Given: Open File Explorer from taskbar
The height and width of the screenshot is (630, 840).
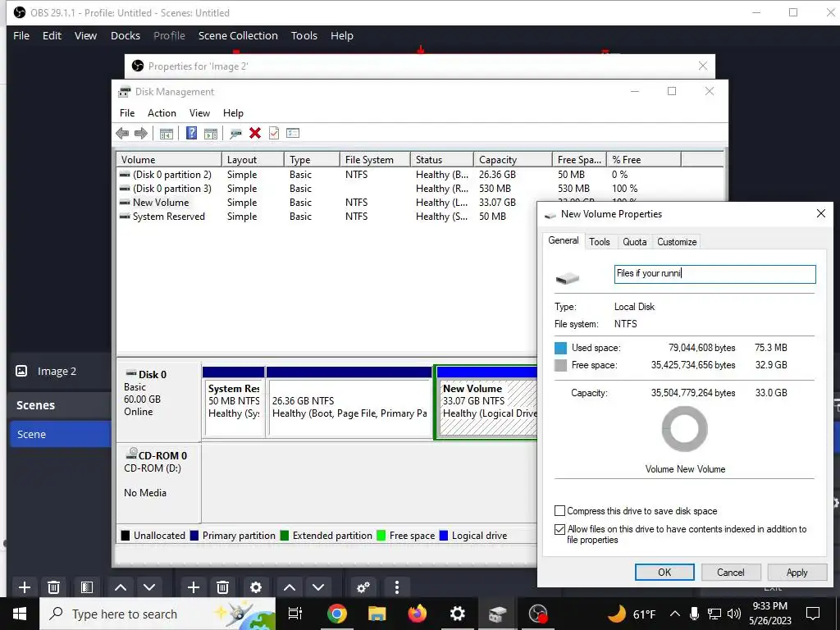Looking at the screenshot, I should point(377,614).
